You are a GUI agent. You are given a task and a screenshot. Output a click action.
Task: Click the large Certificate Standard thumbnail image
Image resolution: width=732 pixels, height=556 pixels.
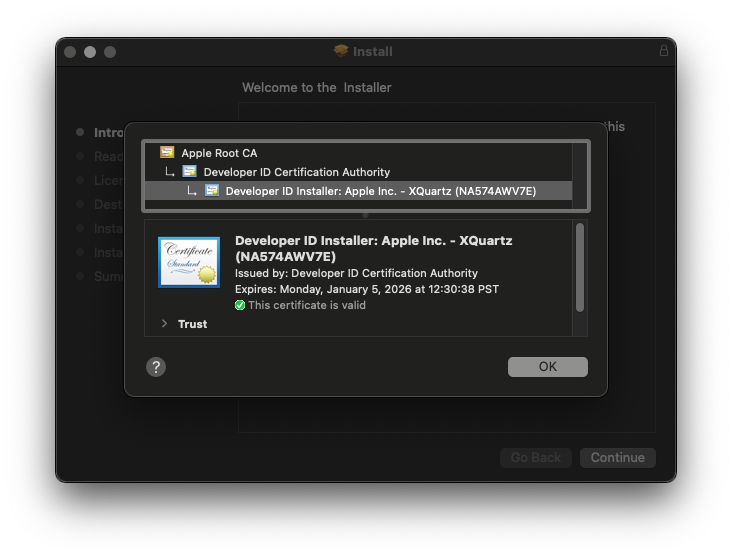[189, 262]
